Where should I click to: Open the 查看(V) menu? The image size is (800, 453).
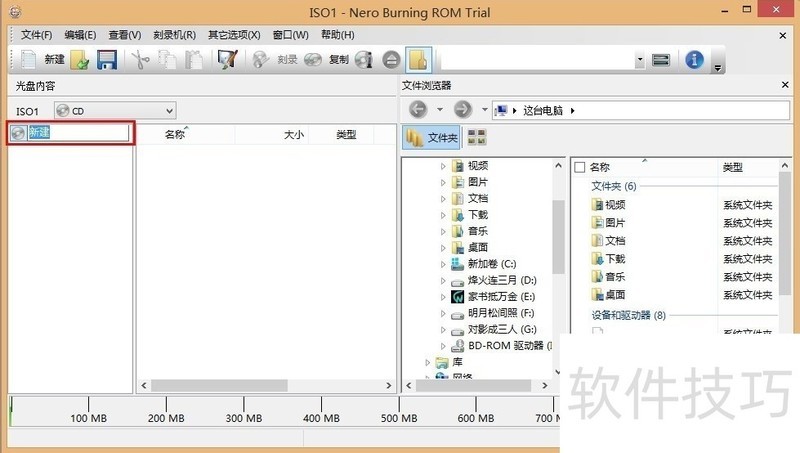coord(124,35)
